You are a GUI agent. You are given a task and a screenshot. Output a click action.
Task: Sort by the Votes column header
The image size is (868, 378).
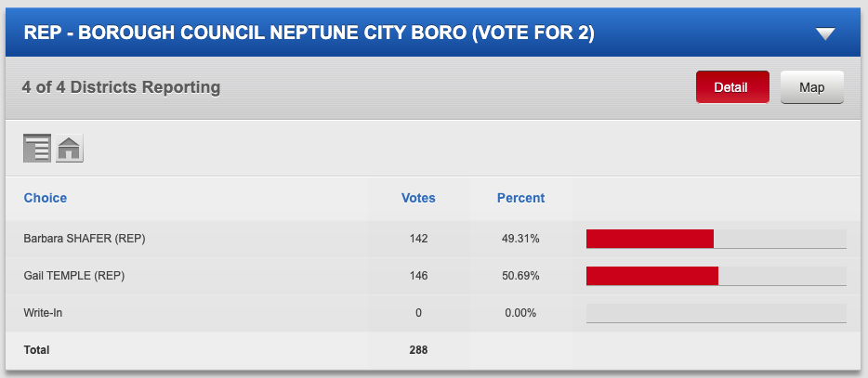(418, 198)
